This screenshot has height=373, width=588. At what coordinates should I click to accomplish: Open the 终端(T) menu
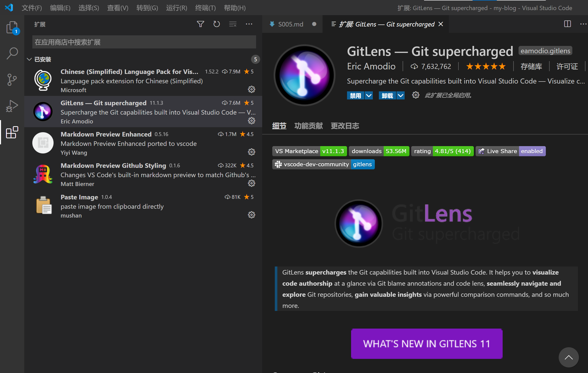pyautogui.click(x=205, y=8)
